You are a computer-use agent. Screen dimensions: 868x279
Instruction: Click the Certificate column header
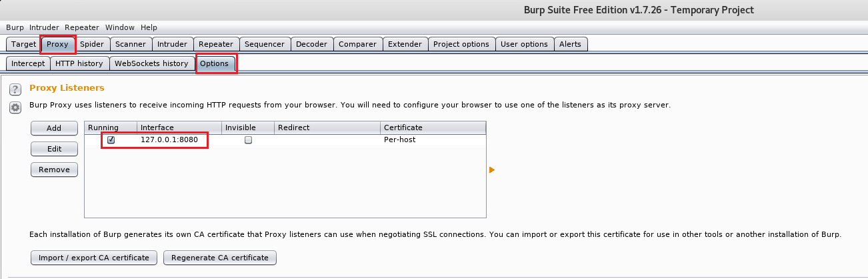pyautogui.click(x=433, y=127)
